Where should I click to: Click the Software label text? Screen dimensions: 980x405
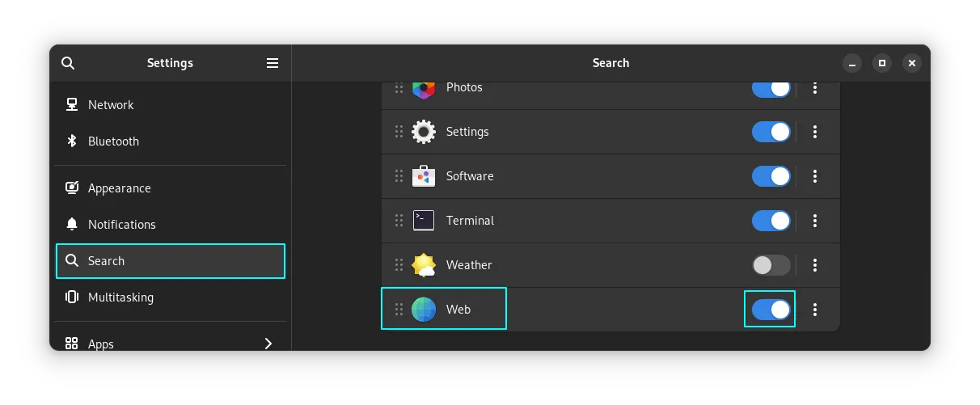click(470, 176)
